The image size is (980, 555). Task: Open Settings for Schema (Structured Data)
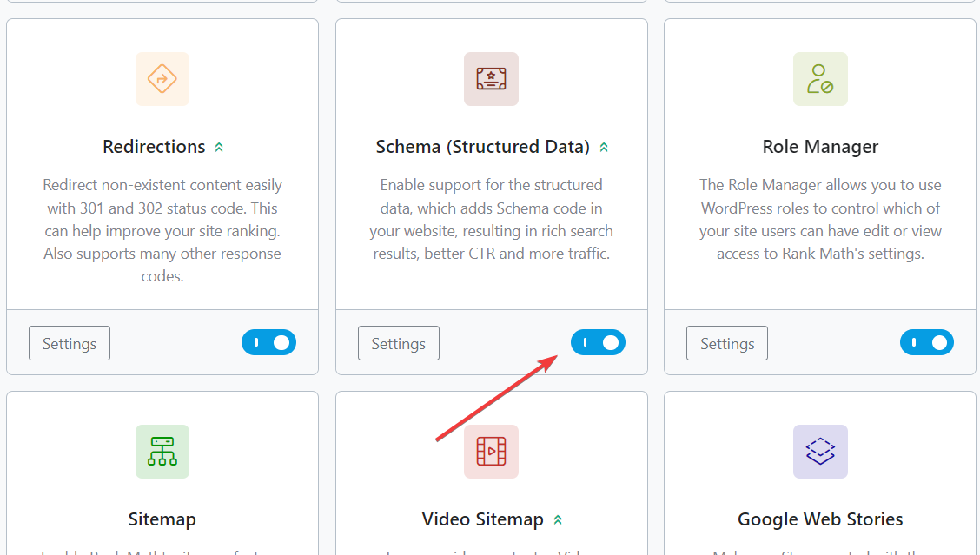(x=399, y=343)
